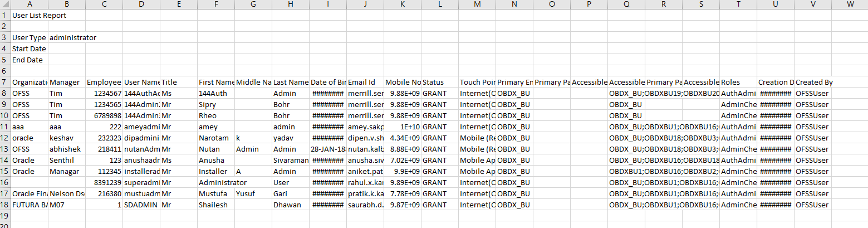868x228 pixels.
Task: Select the "Gari" last name cell
Action: tap(290, 193)
